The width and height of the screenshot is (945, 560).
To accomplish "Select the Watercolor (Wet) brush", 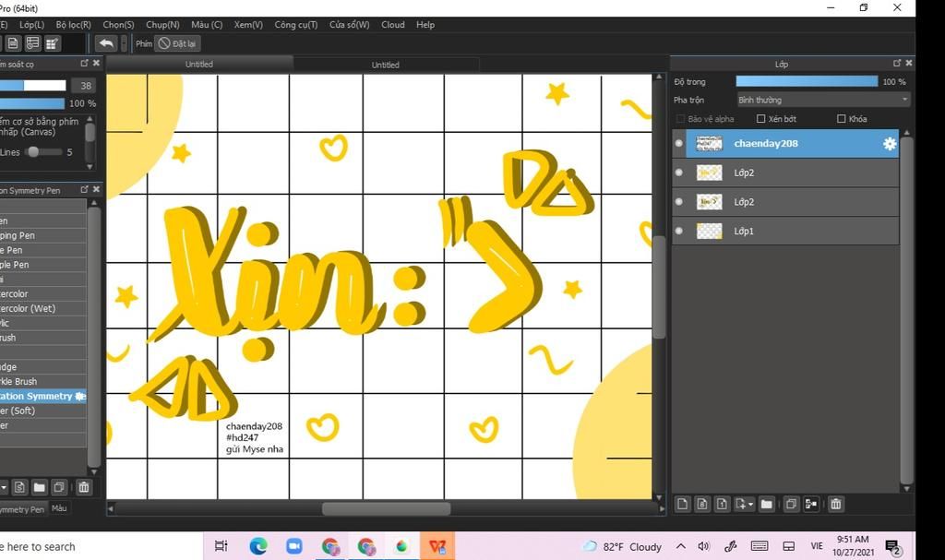I will pos(42,308).
